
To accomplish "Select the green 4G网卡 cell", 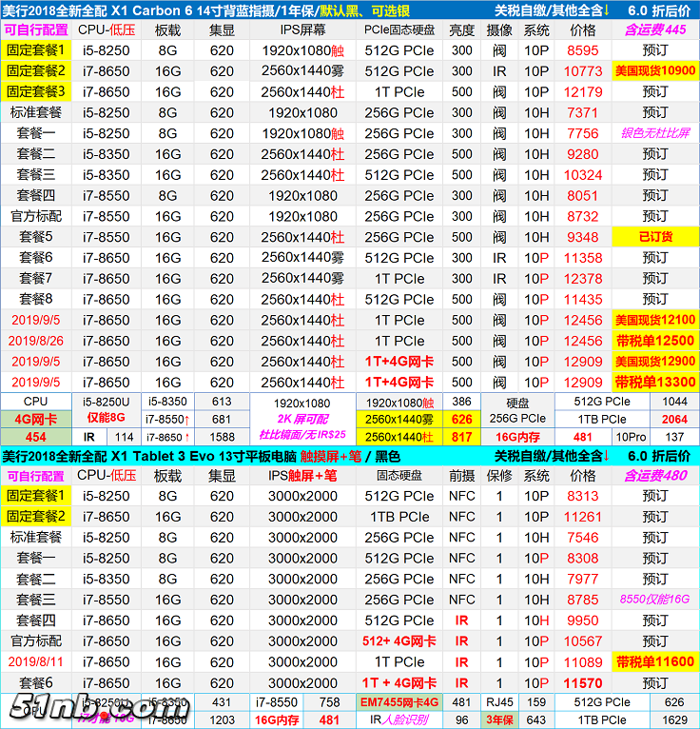I will pos(35,419).
